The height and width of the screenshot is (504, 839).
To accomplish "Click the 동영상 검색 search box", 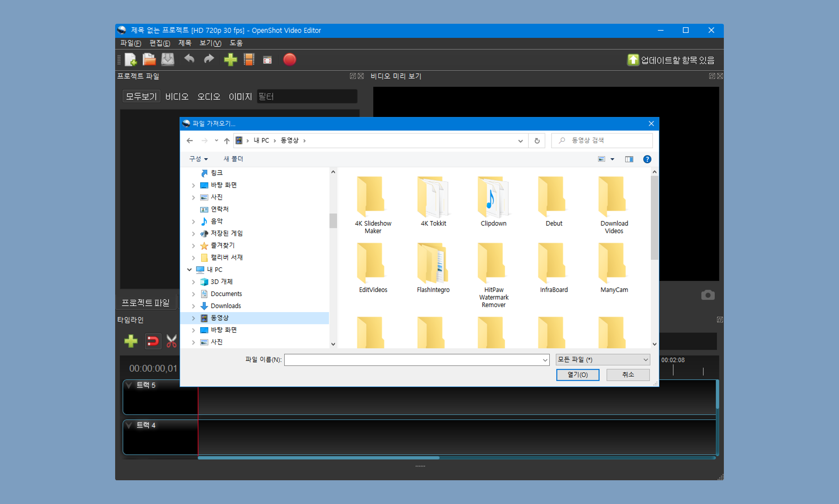I will [601, 141].
